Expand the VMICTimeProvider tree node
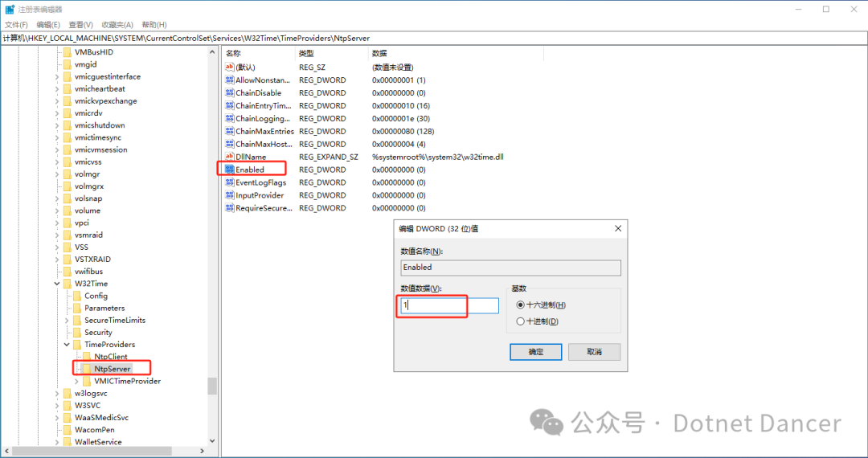The width and height of the screenshot is (868, 458). pyautogui.click(x=76, y=381)
